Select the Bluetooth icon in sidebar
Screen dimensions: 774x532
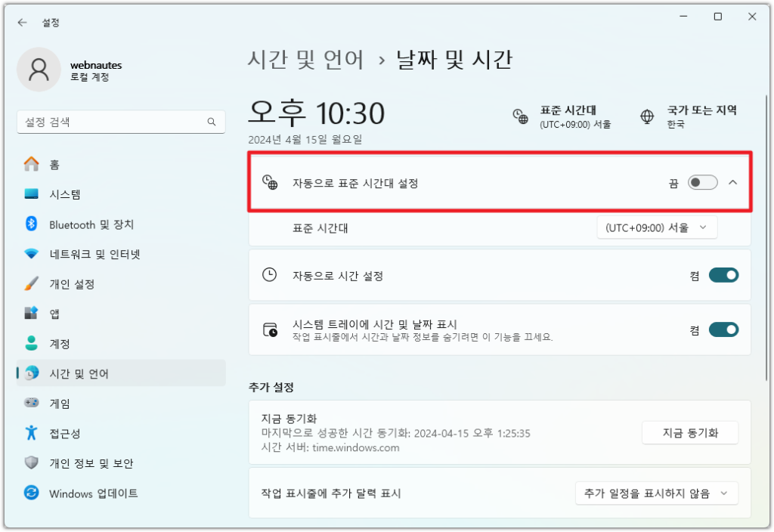(x=31, y=224)
